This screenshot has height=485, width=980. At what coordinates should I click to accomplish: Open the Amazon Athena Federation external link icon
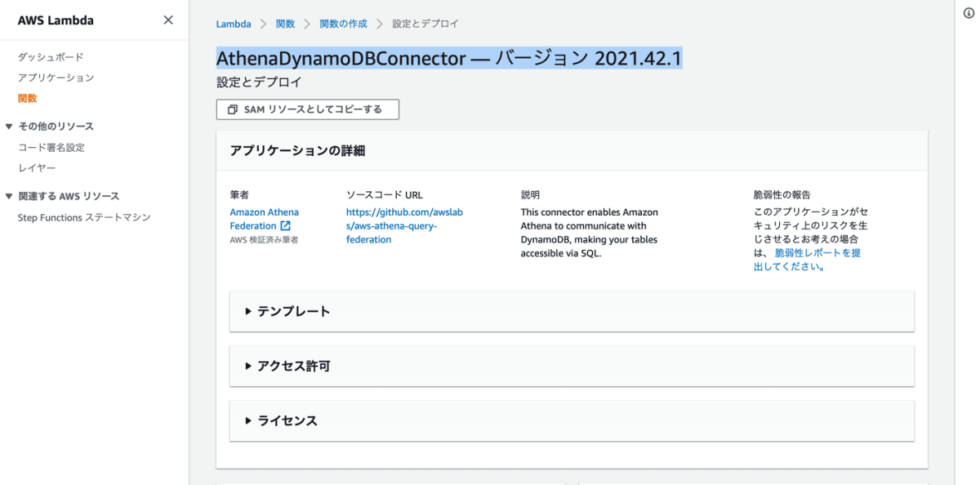[285, 225]
